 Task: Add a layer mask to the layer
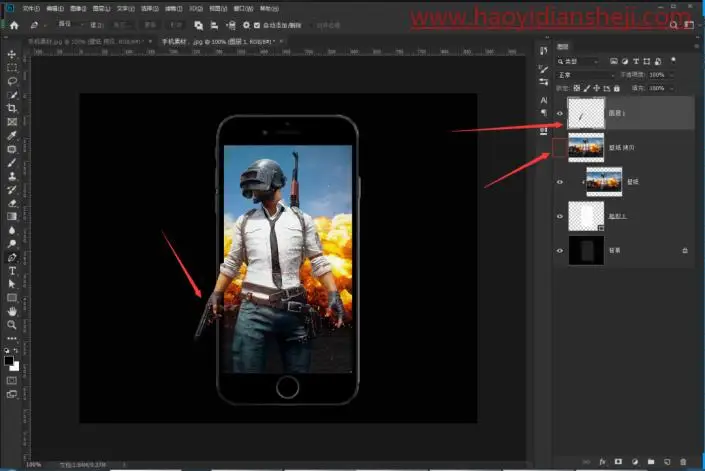(619, 462)
